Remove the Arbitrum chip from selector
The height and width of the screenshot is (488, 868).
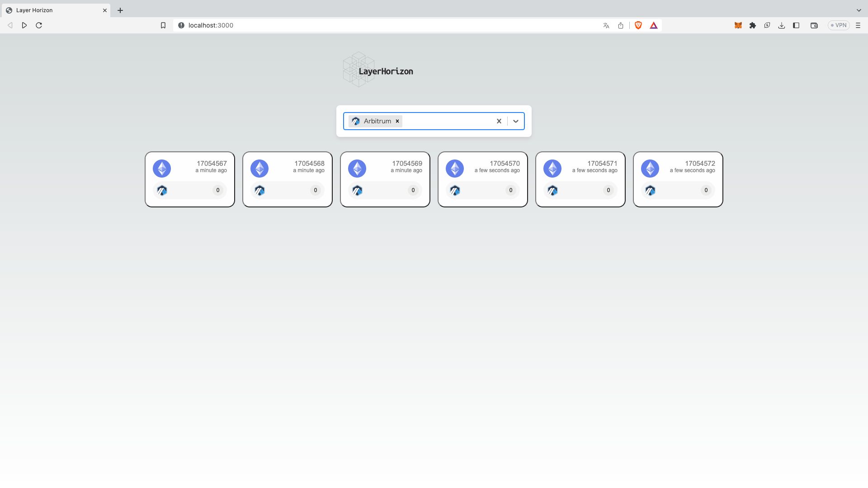pos(397,121)
